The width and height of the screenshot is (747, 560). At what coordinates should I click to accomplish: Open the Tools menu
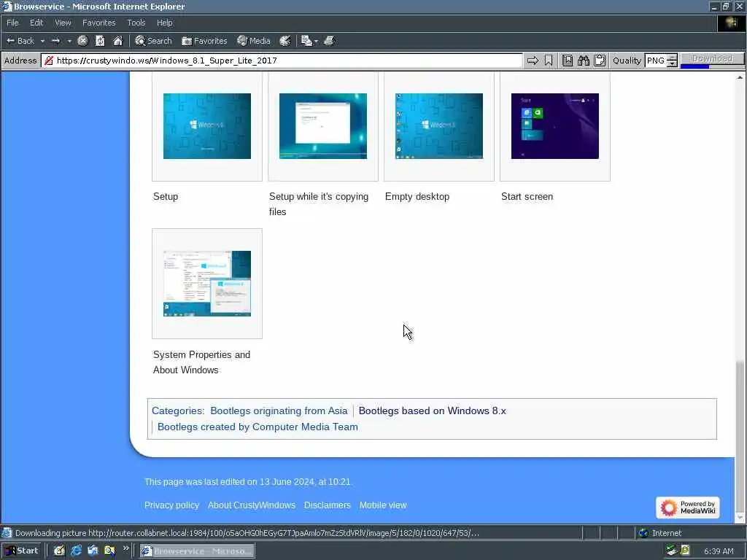pos(136,23)
